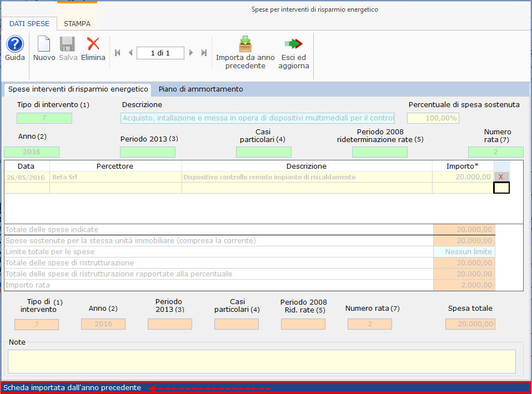
Task: Click the orange Anno (2) summary field
Action: [x=103, y=324]
